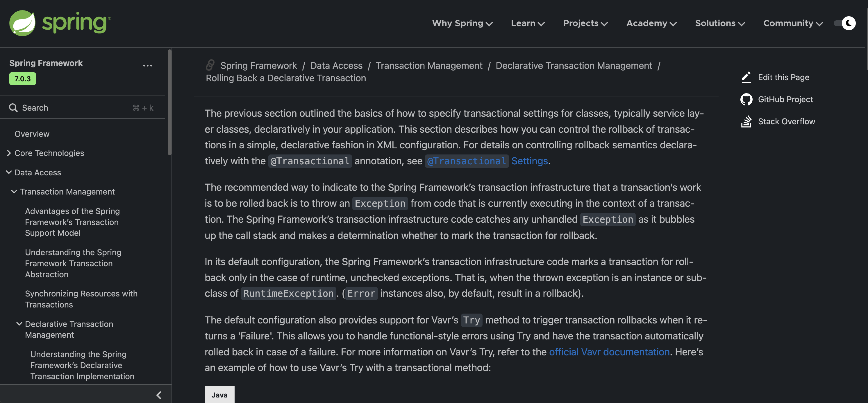Collapse the sidebar with the left arrow
Viewport: 868px width, 403px height.
click(x=158, y=395)
